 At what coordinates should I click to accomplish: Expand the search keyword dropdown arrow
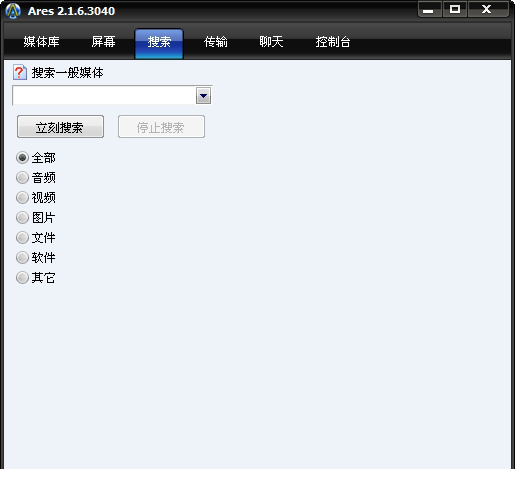203,96
